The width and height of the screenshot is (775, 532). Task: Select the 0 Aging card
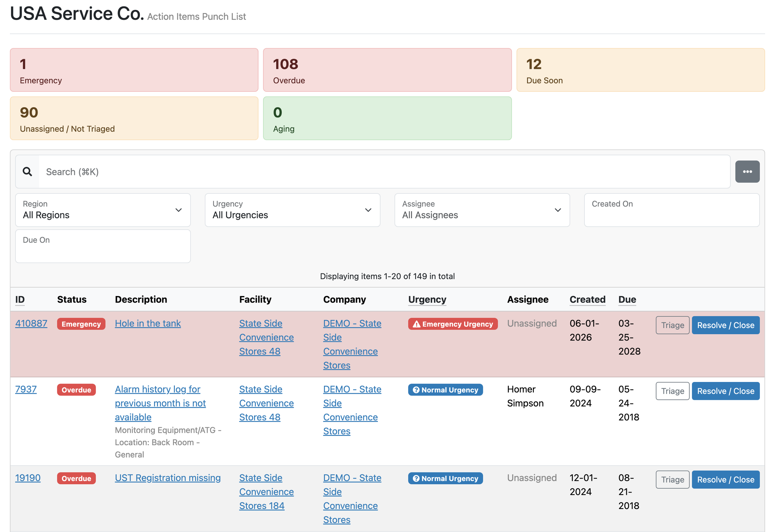coord(387,118)
